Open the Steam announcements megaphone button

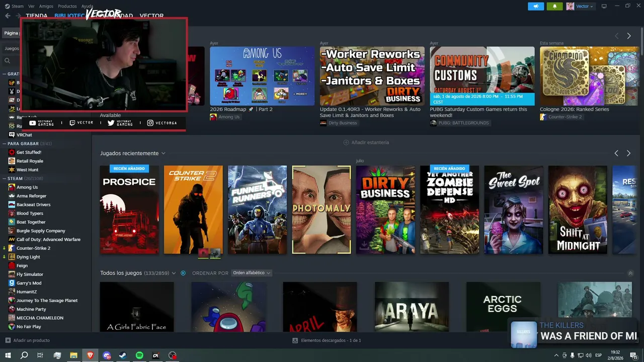[536, 6]
